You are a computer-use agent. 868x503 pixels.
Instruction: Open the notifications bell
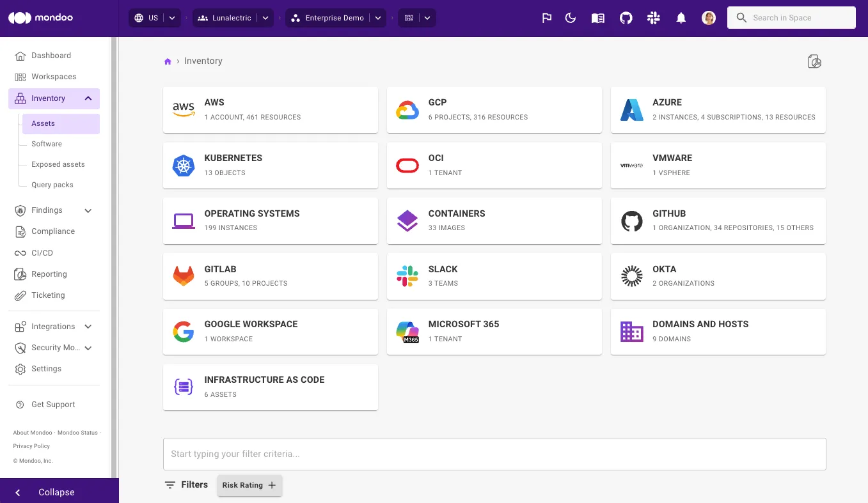[x=681, y=18]
